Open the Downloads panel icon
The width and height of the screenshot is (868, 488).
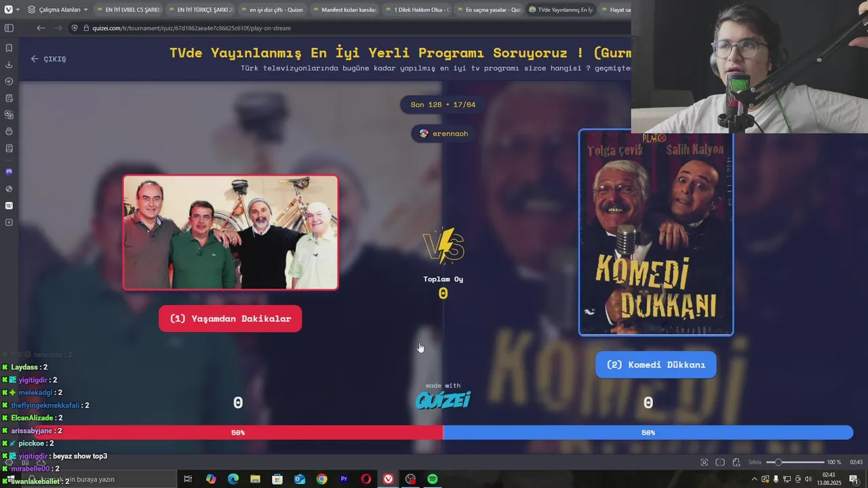tap(9, 64)
